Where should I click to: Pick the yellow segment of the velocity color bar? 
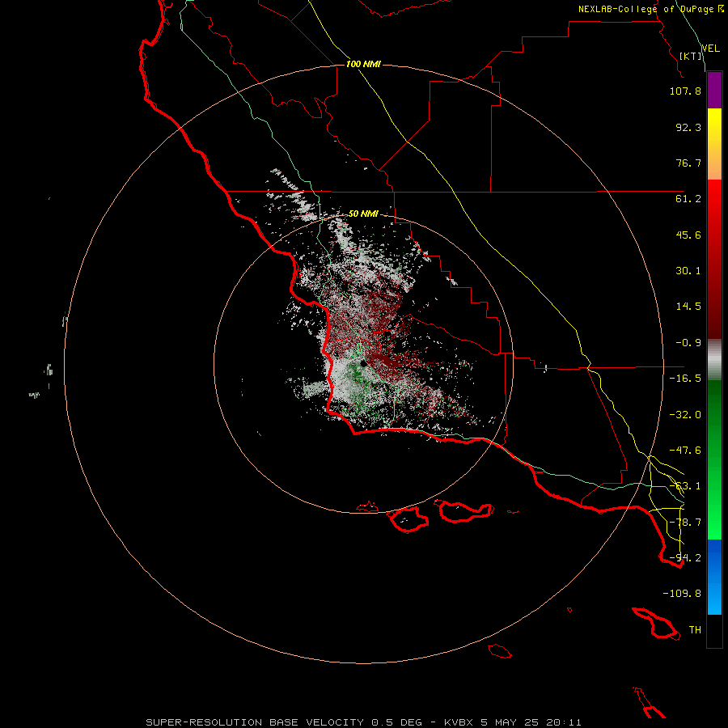pyautogui.click(x=714, y=144)
